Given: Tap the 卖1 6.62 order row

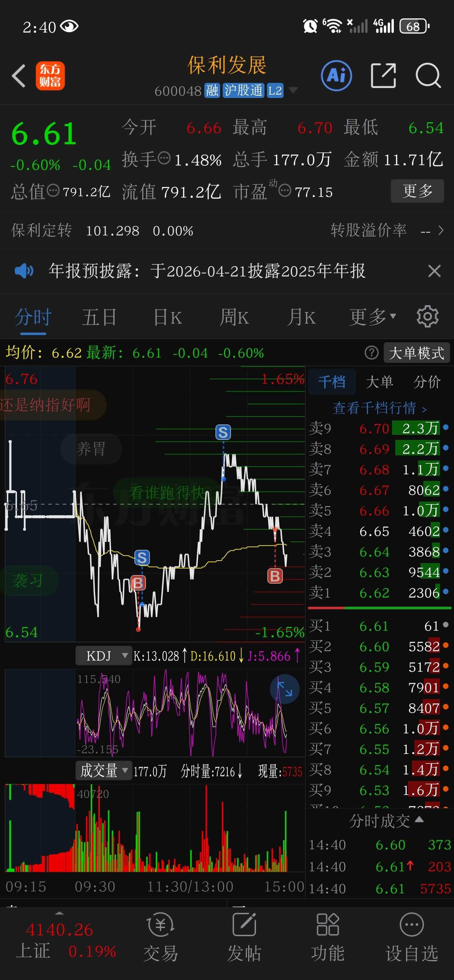Looking at the screenshot, I should 379,592.
